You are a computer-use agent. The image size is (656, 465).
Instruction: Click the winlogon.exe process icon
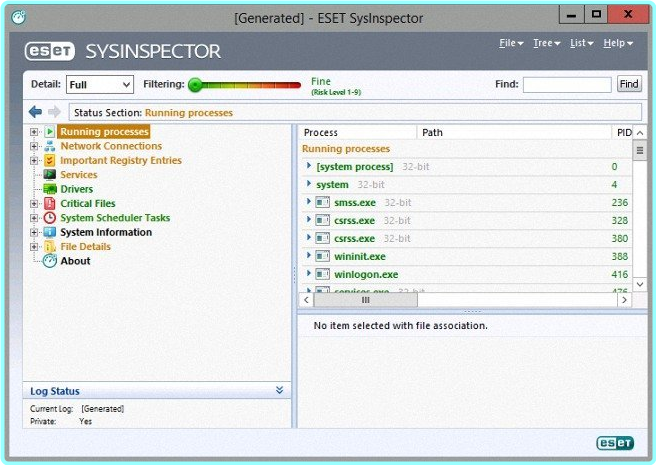point(322,275)
